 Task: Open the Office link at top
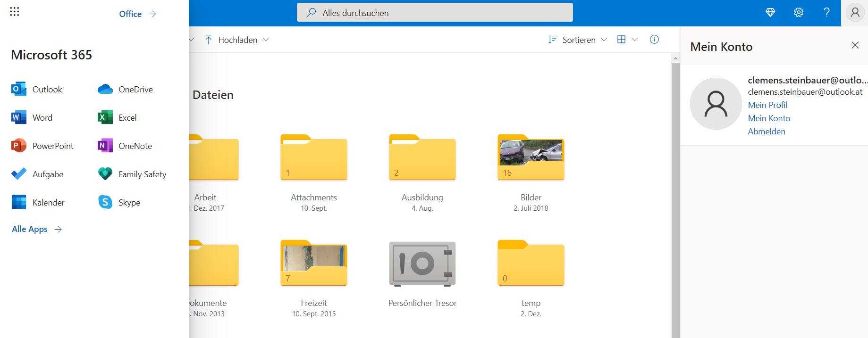137,14
